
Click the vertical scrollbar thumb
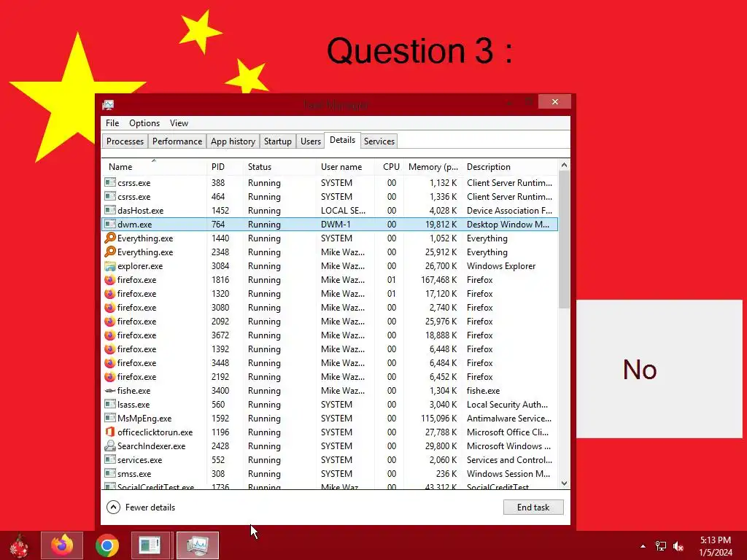tap(564, 239)
